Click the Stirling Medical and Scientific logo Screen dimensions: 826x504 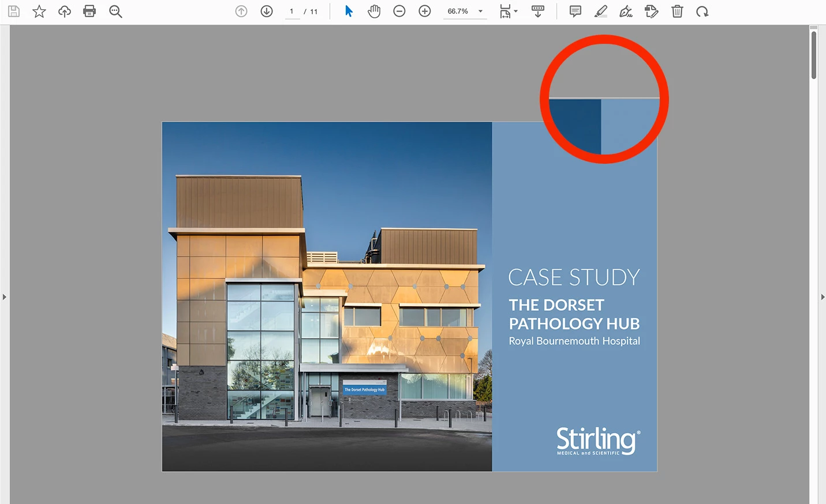tap(598, 441)
